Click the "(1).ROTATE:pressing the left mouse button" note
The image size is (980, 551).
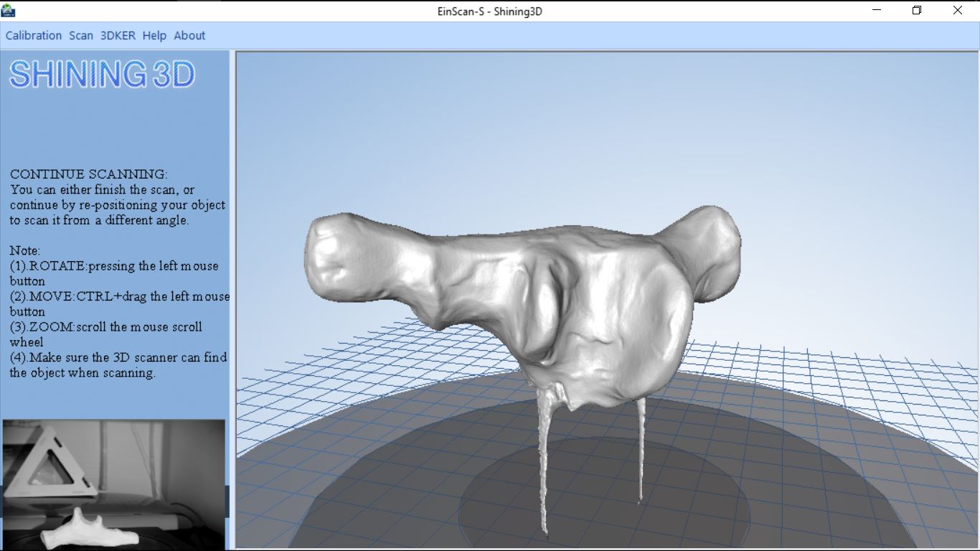[114, 273]
